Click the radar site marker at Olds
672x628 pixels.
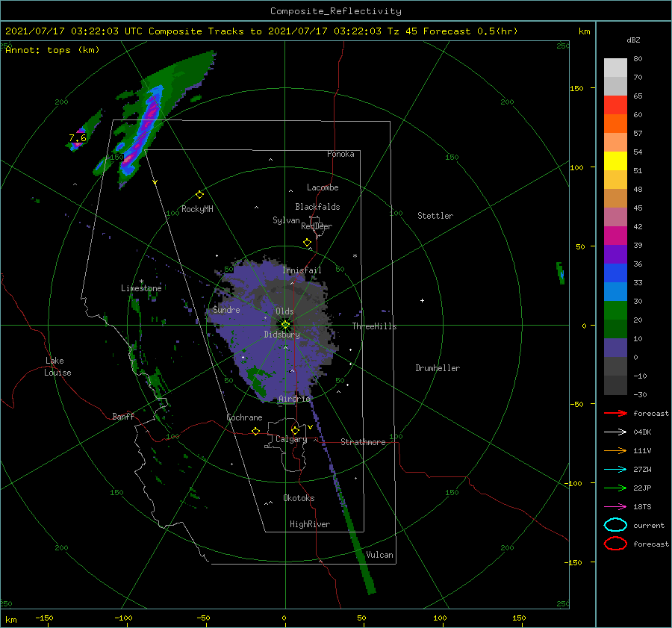(x=285, y=325)
